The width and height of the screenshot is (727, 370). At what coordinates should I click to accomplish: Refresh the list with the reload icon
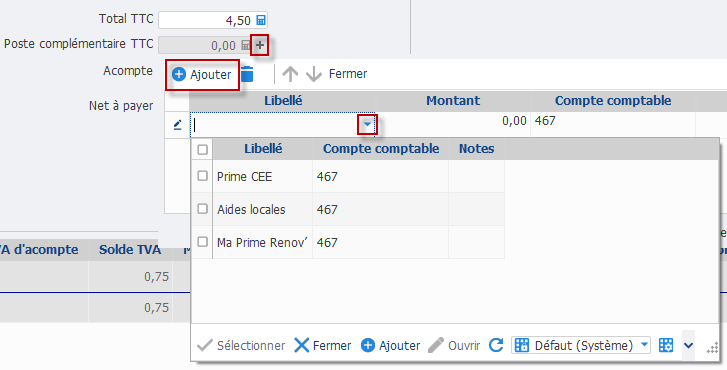(x=496, y=345)
